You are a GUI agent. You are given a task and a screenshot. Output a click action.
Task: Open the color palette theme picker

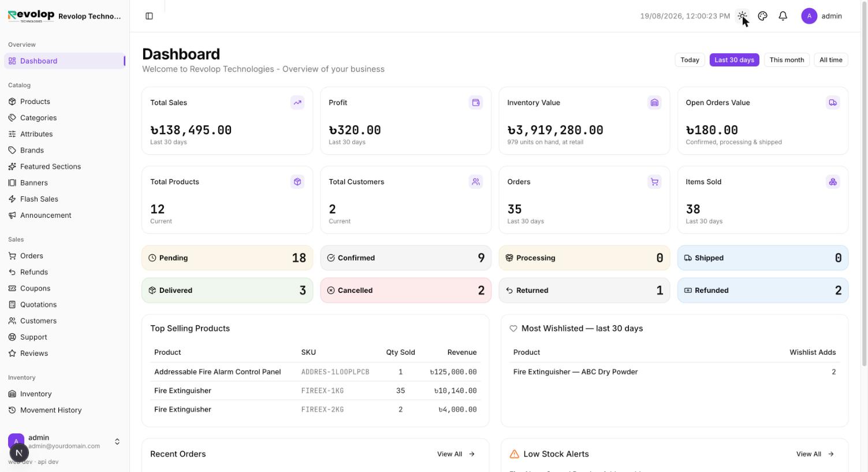(762, 16)
